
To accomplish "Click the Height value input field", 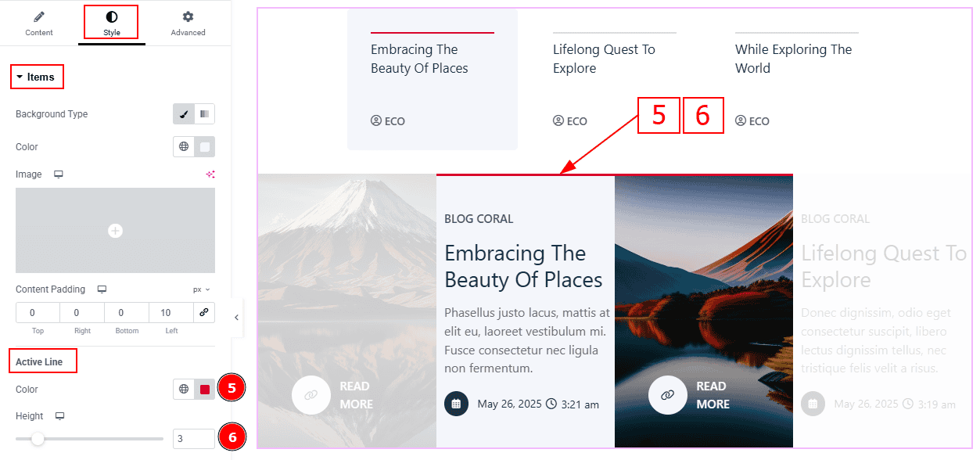I will pos(194,439).
